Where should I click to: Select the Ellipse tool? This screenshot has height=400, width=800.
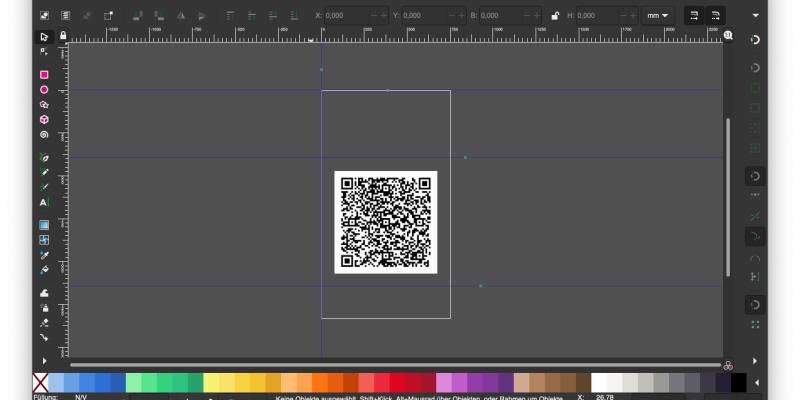tap(44, 90)
